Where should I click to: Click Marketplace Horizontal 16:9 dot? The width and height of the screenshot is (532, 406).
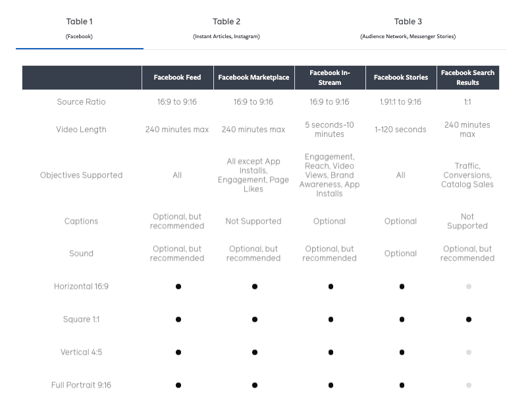pyautogui.click(x=255, y=287)
